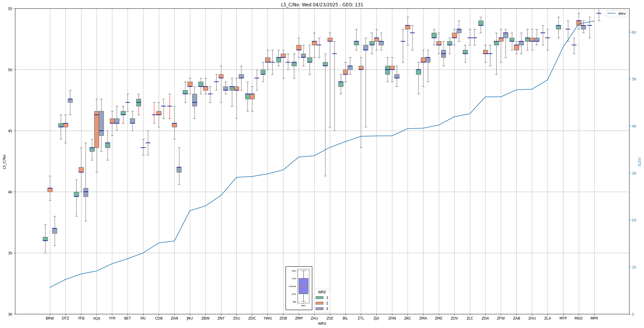
Task: Click the 30 tick on left axis
Action: point(10,314)
